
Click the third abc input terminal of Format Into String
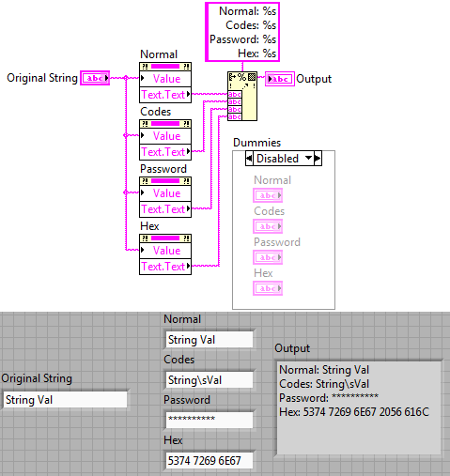[x=235, y=109]
